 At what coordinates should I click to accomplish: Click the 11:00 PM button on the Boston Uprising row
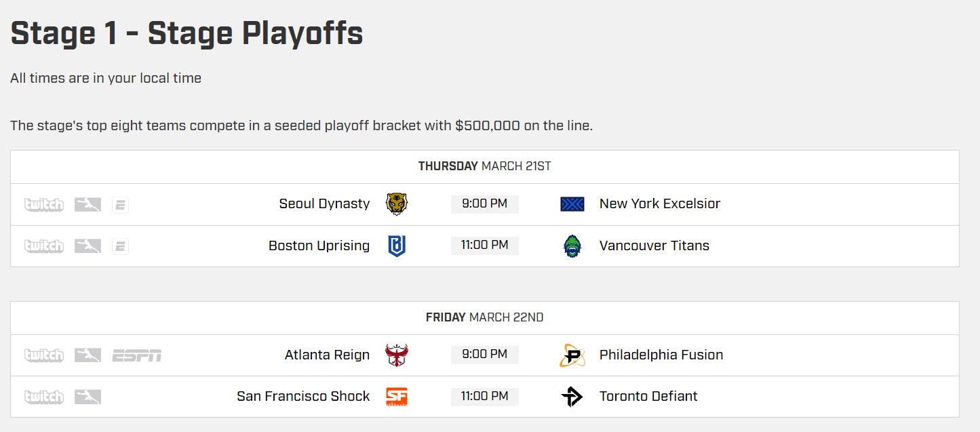[484, 246]
